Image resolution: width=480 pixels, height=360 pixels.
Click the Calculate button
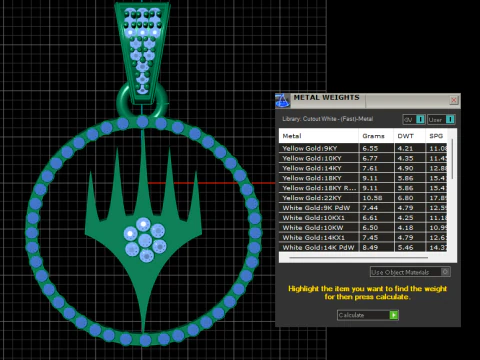click(368, 315)
